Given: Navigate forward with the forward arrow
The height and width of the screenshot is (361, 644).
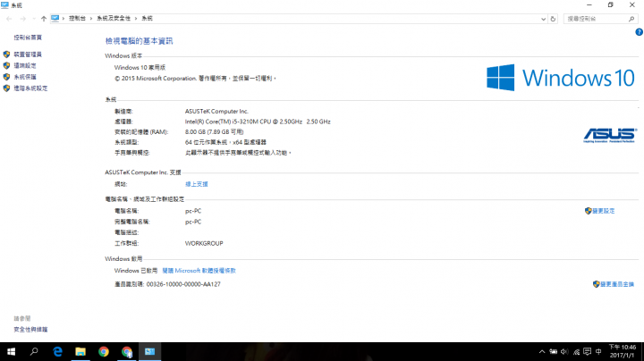Looking at the screenshot, I should point(23,19).
